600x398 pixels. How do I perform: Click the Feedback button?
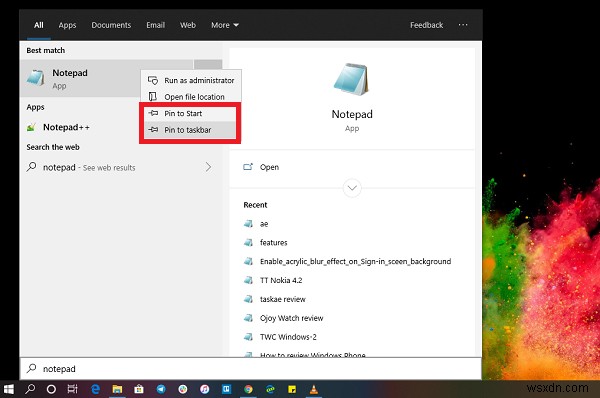point(426,25)
